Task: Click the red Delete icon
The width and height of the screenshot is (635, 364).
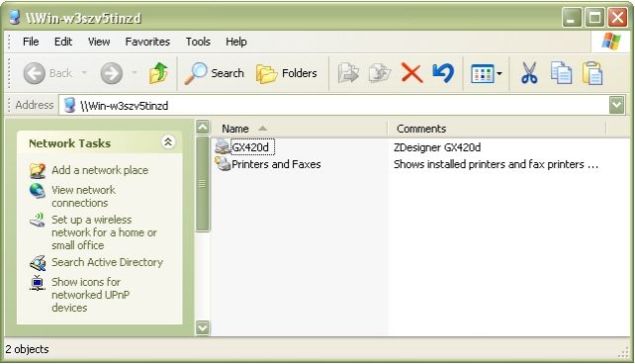Action: [x=411, y=73]
